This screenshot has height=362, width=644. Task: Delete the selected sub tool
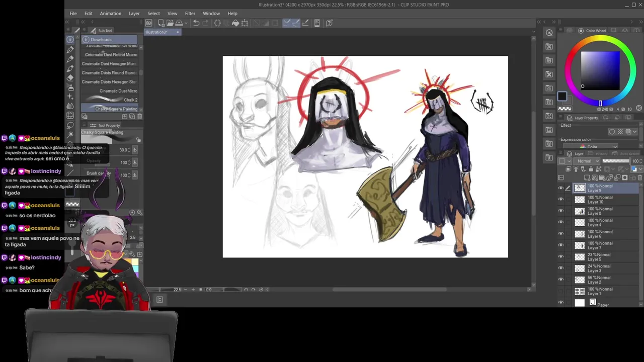pos(139,117)
